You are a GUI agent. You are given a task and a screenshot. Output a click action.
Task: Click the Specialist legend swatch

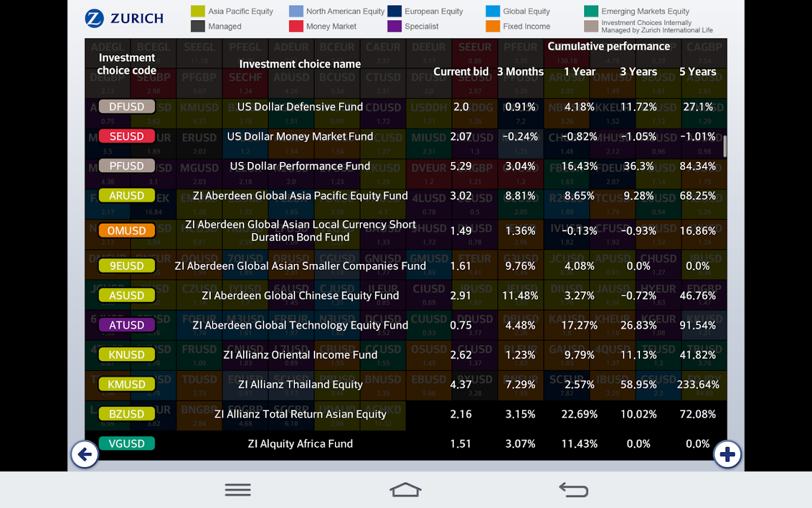click(x=395, y=26)
